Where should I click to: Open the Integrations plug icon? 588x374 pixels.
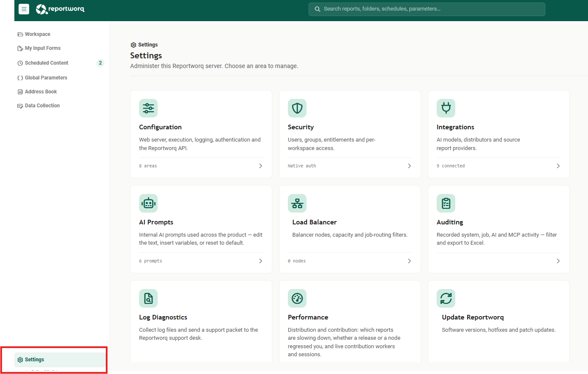[x=446, y=108]
